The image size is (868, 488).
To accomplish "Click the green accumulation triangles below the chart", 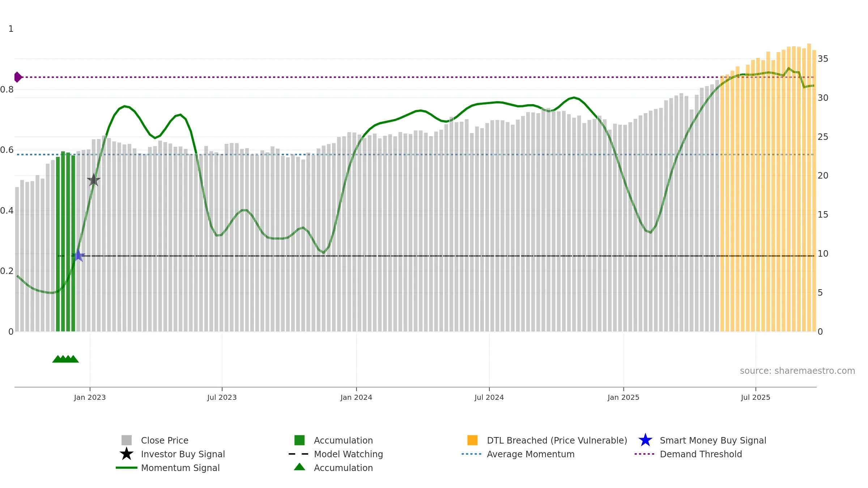I will tap(65, 359).
